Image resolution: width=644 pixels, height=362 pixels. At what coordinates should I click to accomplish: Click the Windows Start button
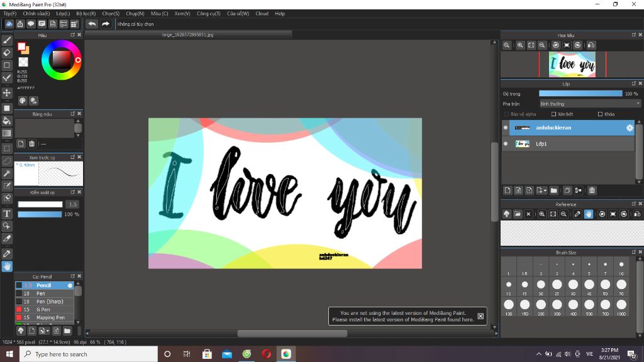coord(9,354)
